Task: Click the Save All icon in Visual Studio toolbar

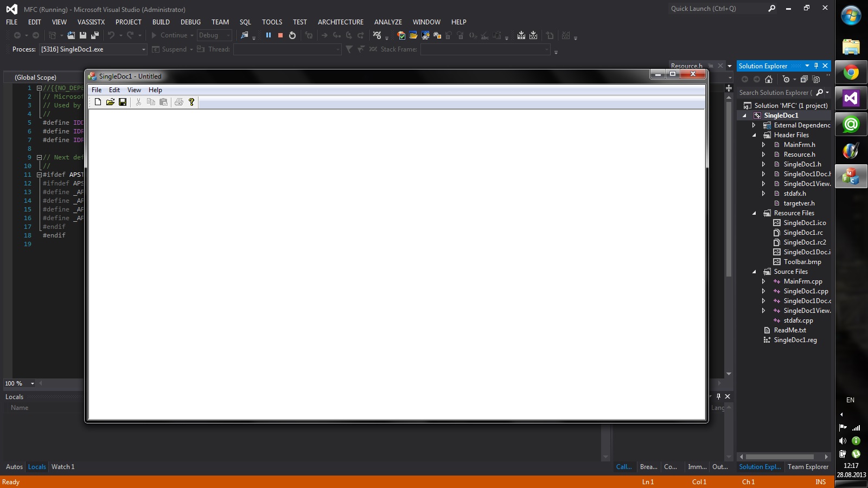Action: [x=94, y=35]
